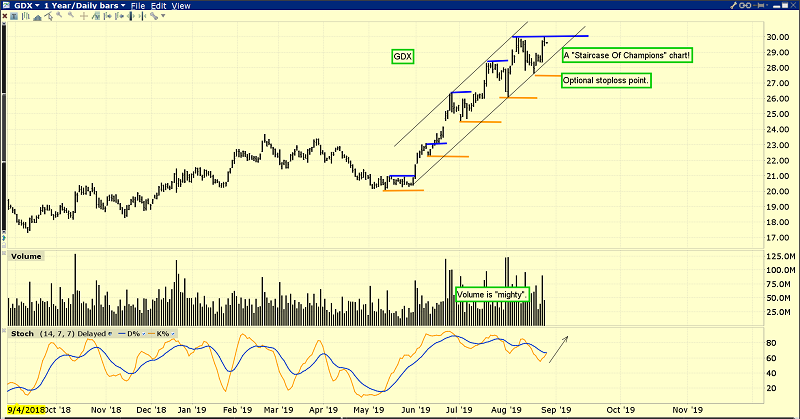Image resolution: width=800 pixels, height=419 pixels.
Task: Click the toolbar wrench settings icon
Action: coord(154,16)
